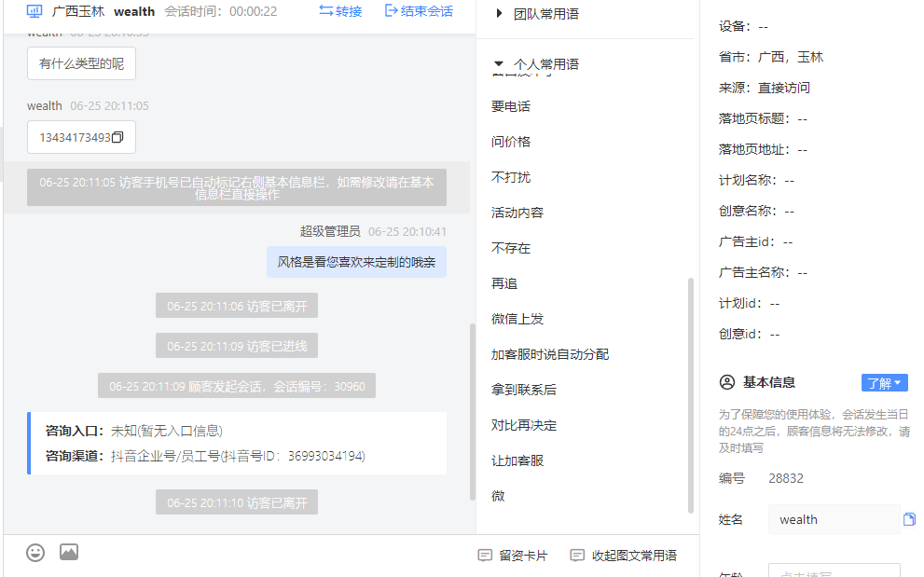Screen dimensions: 924x577
Task: Click the icon beside 收起图文常用语
Action: tap(577, 556)
